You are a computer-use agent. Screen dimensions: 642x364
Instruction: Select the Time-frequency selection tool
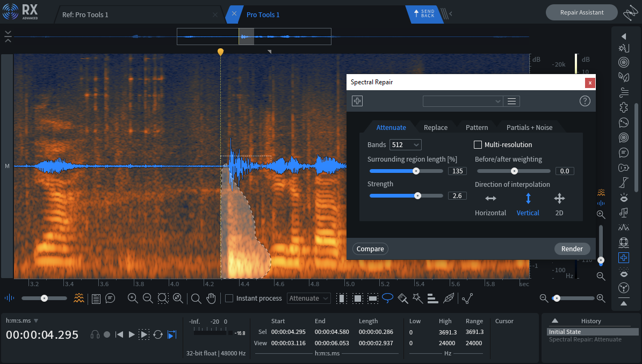click(357, 299)
